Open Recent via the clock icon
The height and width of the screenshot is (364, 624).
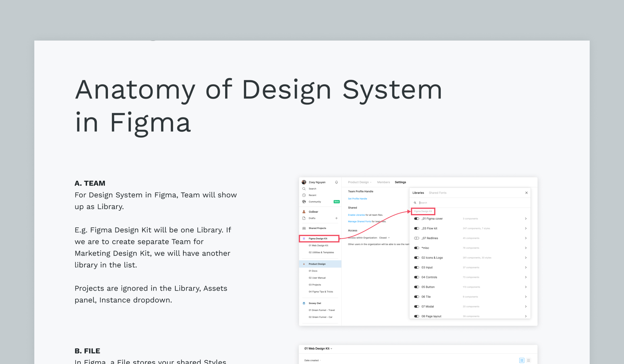[x=304, y=195]
